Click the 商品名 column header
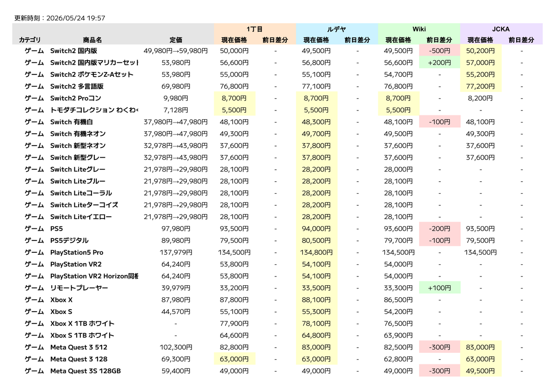 coord(92,40)
